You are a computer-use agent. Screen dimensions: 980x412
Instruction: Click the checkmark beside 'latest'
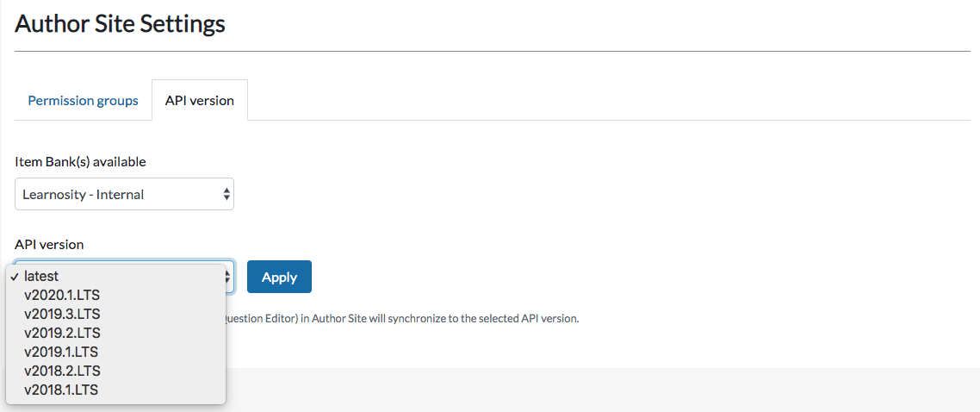coord(14,277)
